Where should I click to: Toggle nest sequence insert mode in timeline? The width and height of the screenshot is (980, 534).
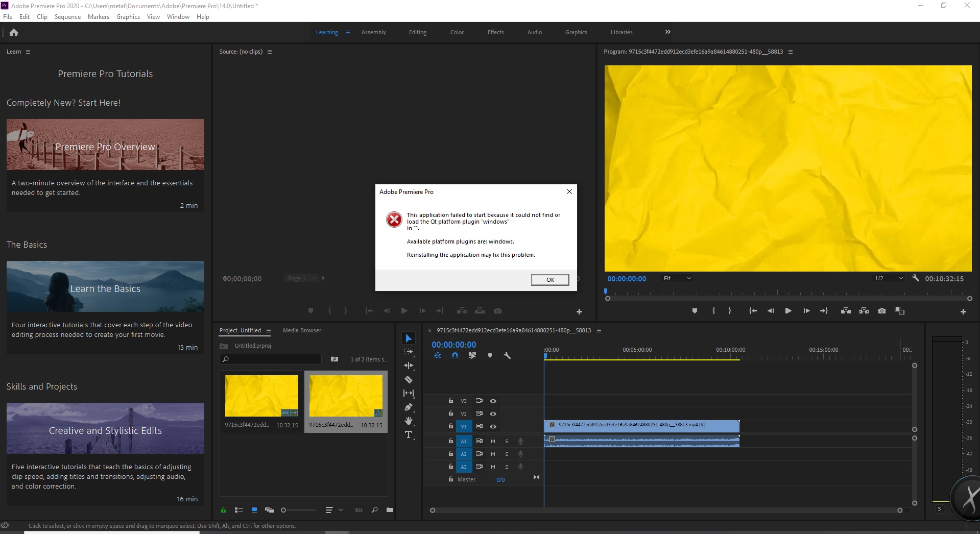pyautogui.click(x=438, y=355)
